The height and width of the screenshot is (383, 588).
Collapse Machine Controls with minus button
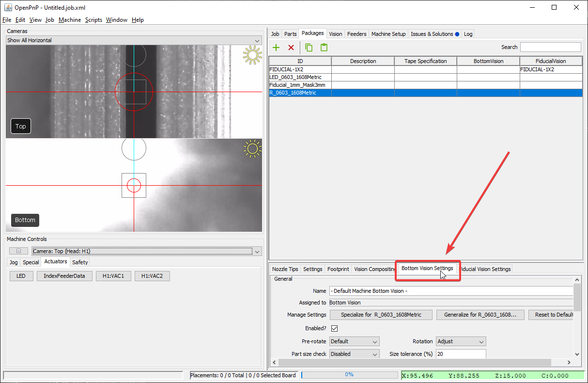point(18,251)
